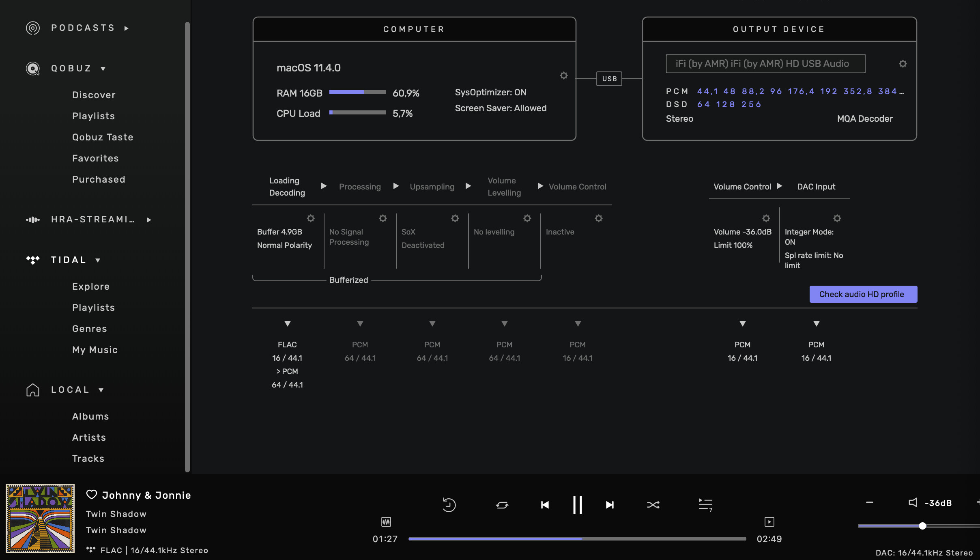Collapse the Tidal section arrow
This screenshot has width=980, height=560.
pos(98,260)
